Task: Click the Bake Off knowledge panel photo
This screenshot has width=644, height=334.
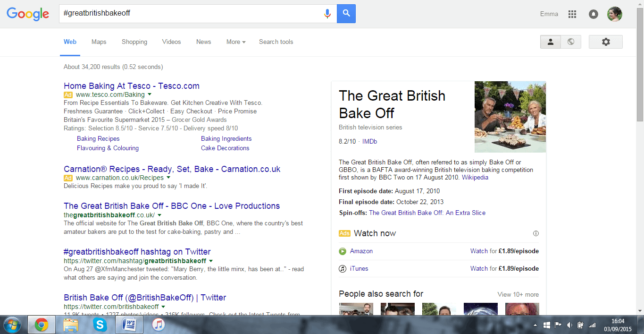Action: 510,117
